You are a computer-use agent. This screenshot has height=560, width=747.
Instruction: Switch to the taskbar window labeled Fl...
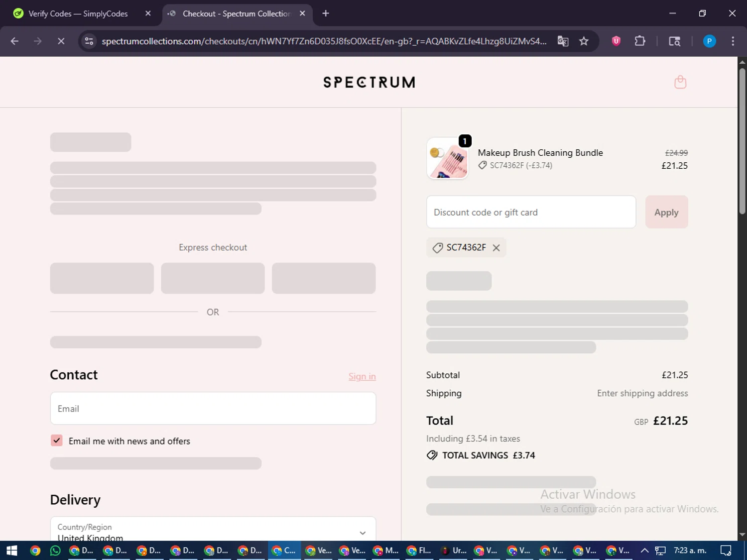419,551
